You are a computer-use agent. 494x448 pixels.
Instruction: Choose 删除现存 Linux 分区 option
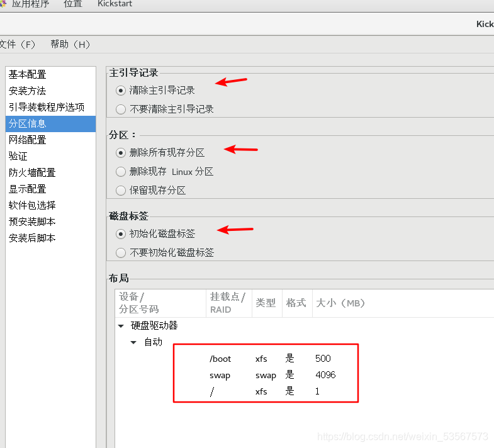pos(121,172)
